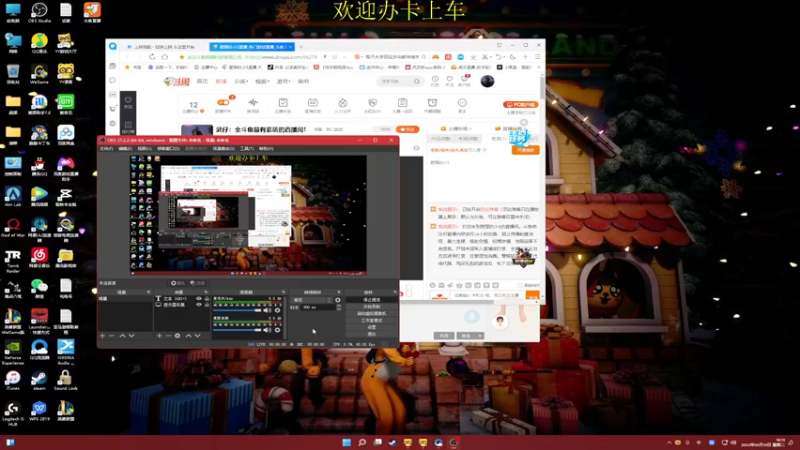Open the 工具 menu in OBS
The width and height of the screenshot is (800, 450).
[247, 148]
